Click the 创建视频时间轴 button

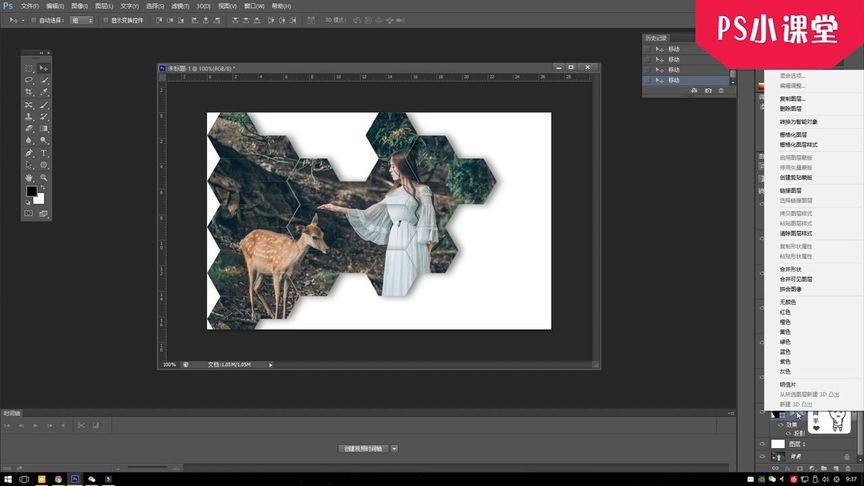[x=363, y=449]
